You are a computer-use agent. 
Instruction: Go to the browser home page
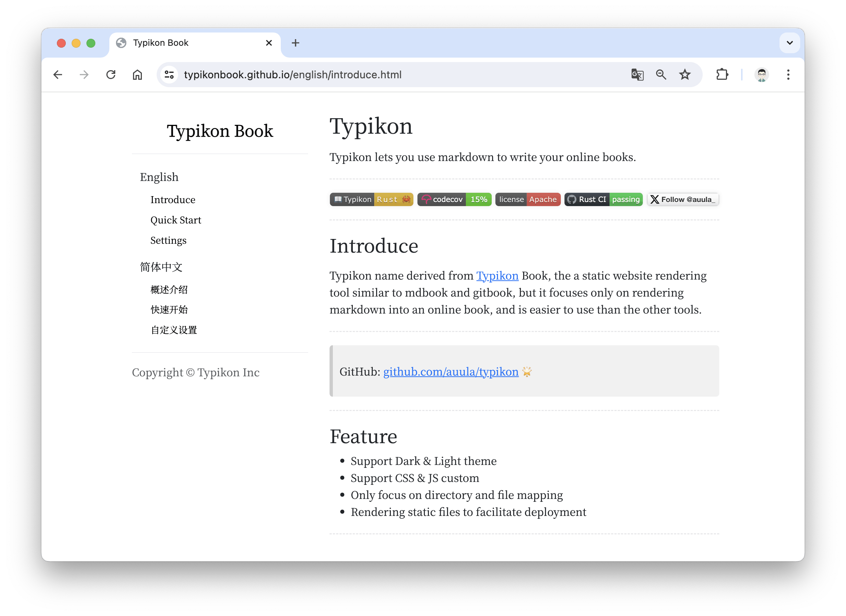(x=137, y=75)
